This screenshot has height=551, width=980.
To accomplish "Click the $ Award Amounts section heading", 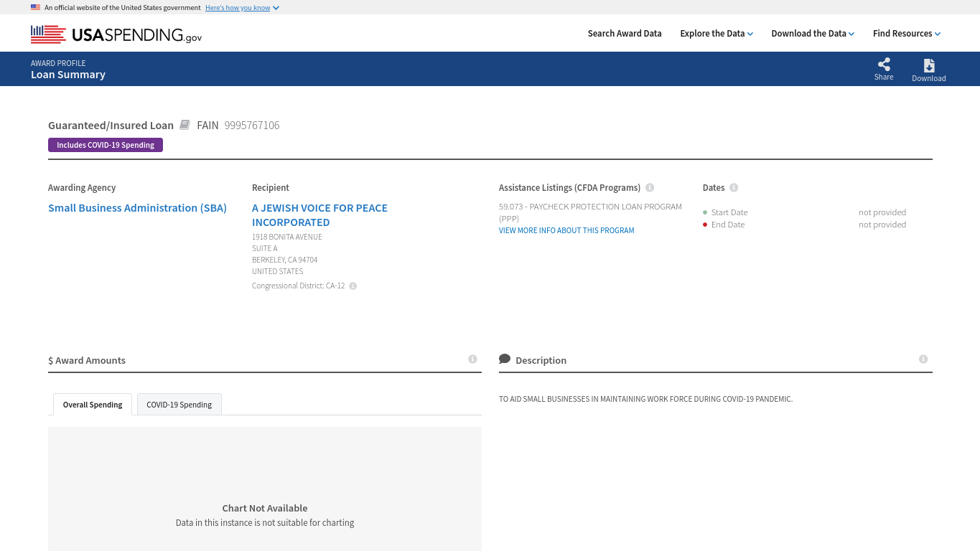I will tap(87, 360).
